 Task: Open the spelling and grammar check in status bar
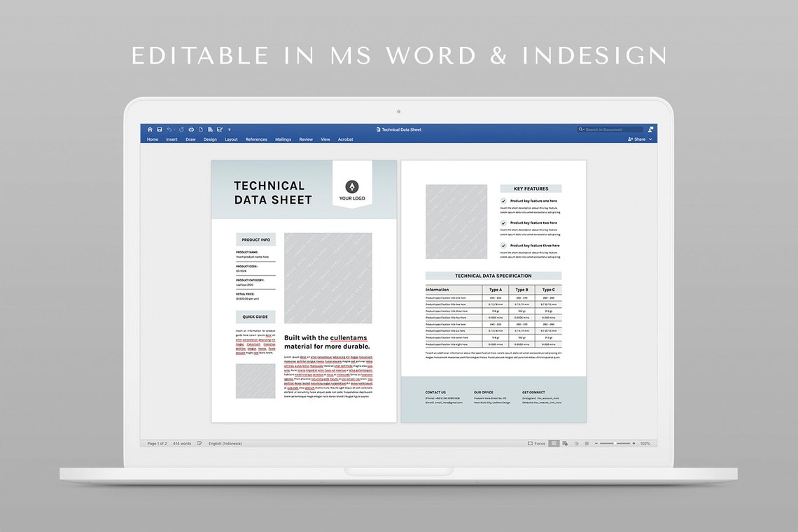[199, 443]
